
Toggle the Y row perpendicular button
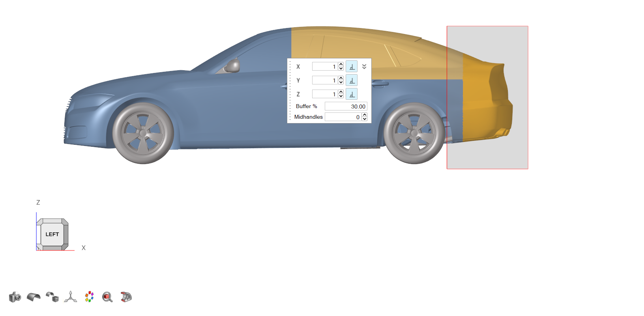[352, 80]
